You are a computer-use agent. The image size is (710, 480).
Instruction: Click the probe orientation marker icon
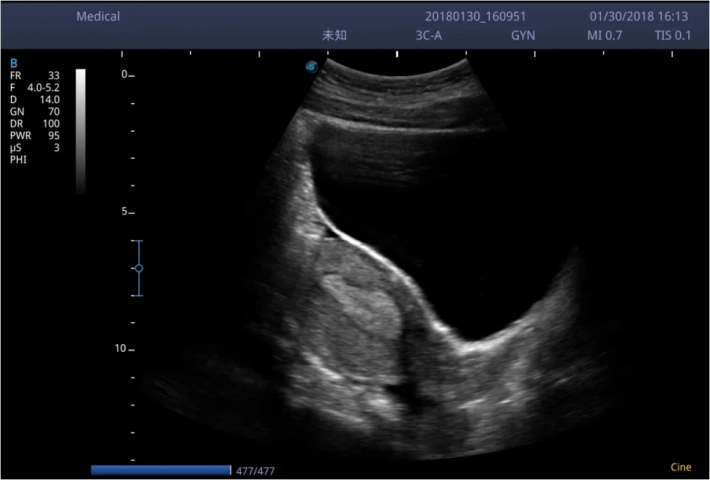312,67
